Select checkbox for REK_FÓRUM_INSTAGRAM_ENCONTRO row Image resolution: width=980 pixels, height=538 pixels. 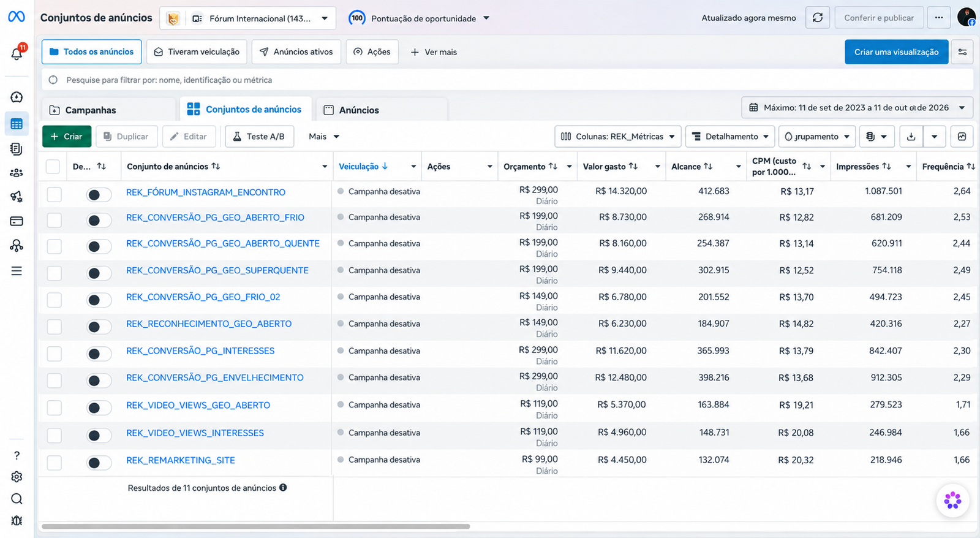[x=55, y=194]
